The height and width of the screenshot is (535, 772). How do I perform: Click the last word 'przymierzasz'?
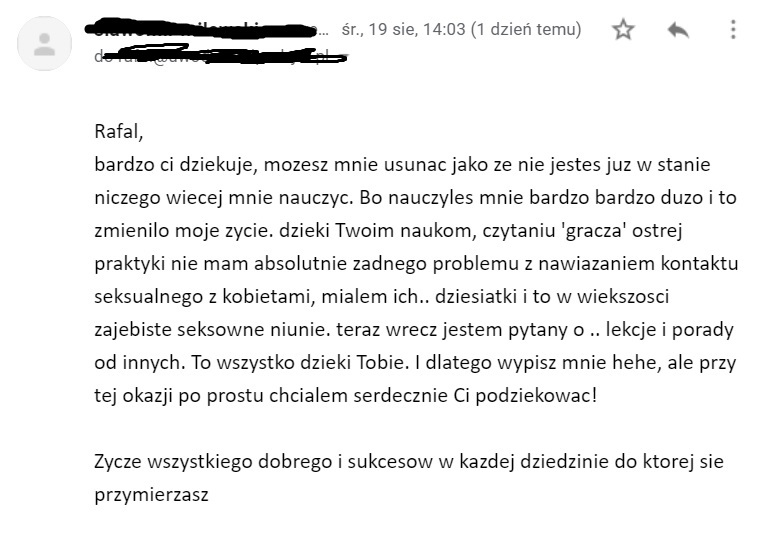[151, 493]
